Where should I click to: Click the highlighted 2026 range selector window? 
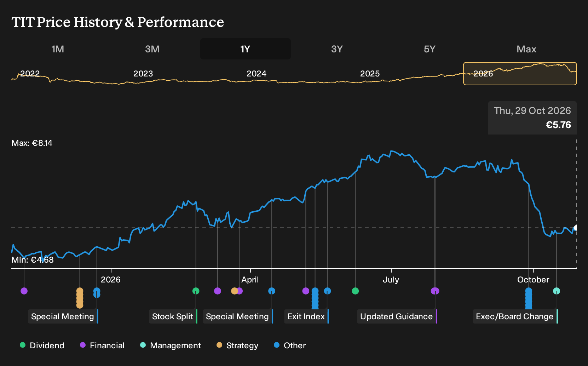520,74
